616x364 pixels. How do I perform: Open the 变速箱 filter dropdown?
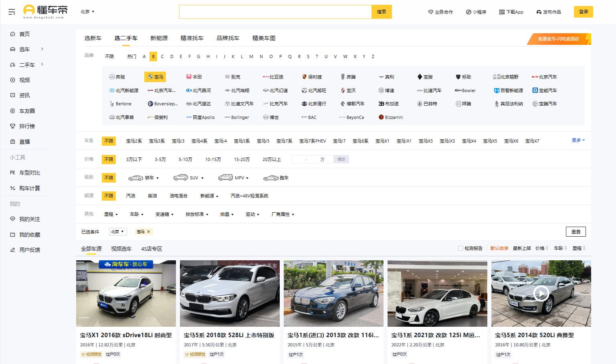165,214
